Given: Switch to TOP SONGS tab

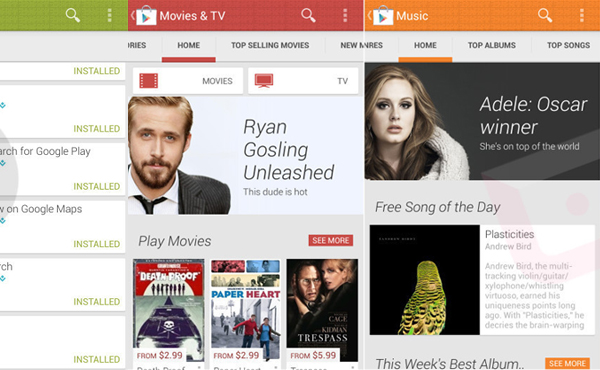Looking at the screenshot, I should click(568, 46).
